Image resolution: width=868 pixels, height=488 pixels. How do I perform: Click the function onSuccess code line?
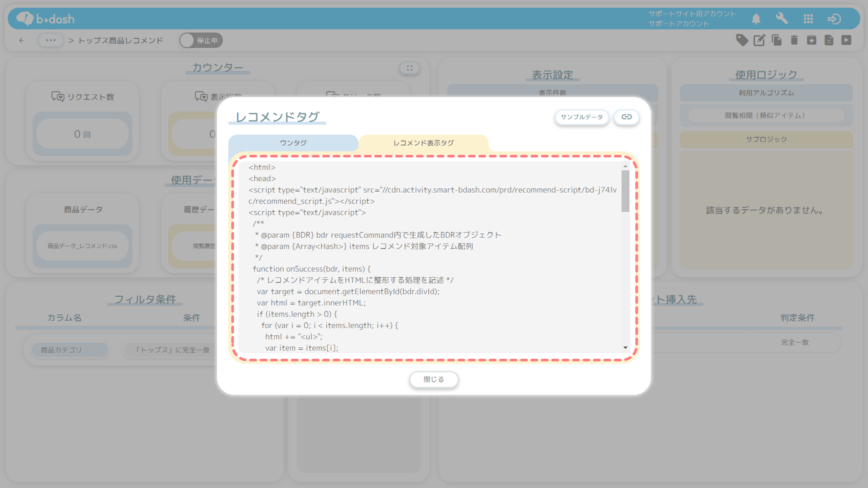(312, 269)
